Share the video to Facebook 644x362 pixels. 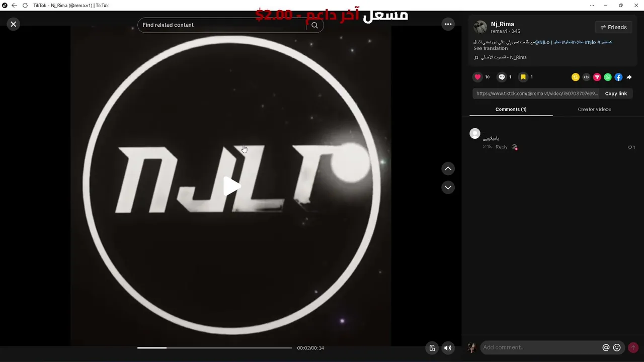coord(618,77)
